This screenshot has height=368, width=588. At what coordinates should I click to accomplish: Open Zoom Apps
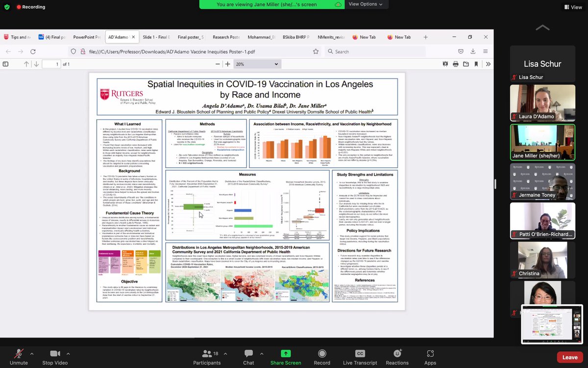click(x=430, y=357)
